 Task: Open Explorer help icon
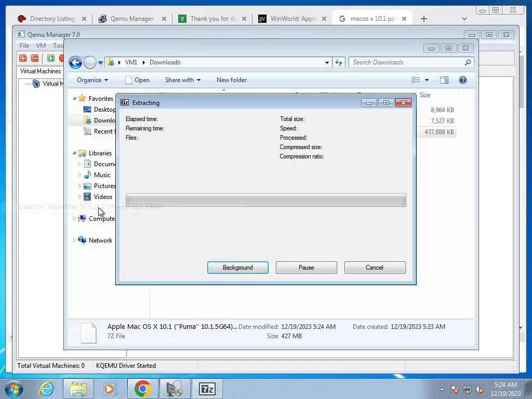(x=463, y=80)
